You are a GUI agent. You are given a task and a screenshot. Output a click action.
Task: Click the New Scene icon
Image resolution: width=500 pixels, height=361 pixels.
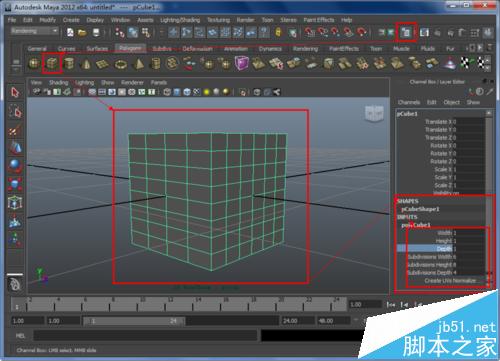[70, 32]
